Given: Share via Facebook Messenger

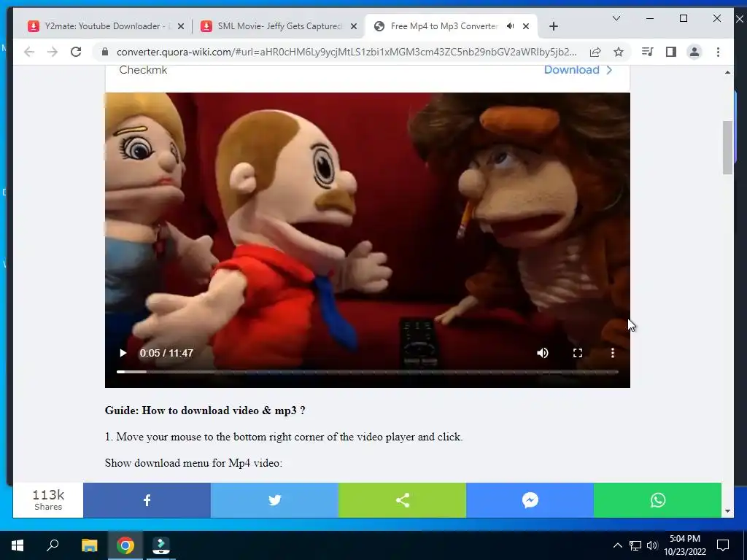Looking at the screenshot, I should (530, 500).
